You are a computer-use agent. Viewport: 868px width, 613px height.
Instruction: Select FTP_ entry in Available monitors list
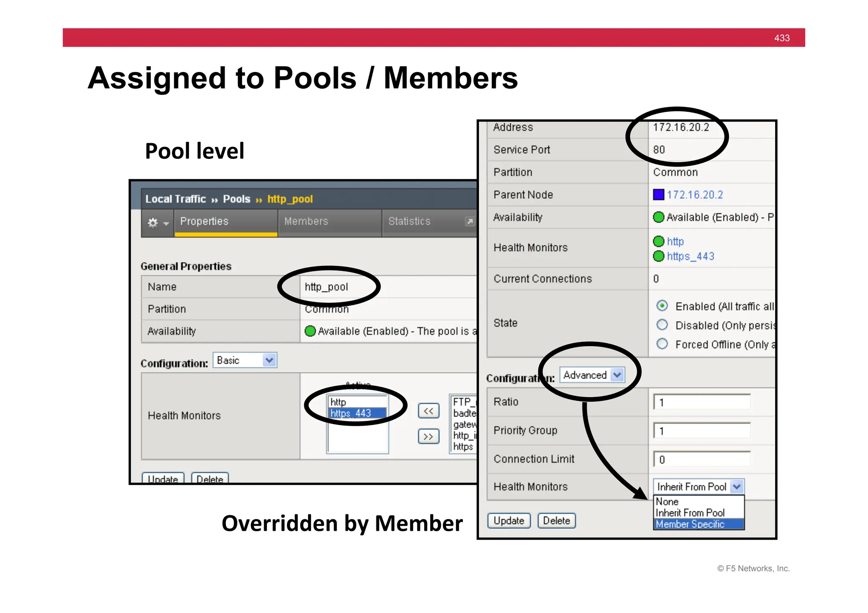(x=465, y=402)
